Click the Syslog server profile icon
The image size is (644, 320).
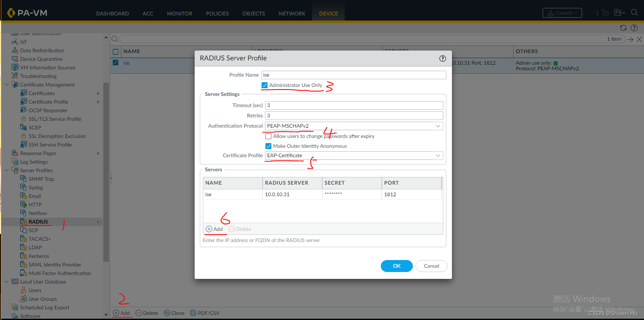(x=24, y=188)
